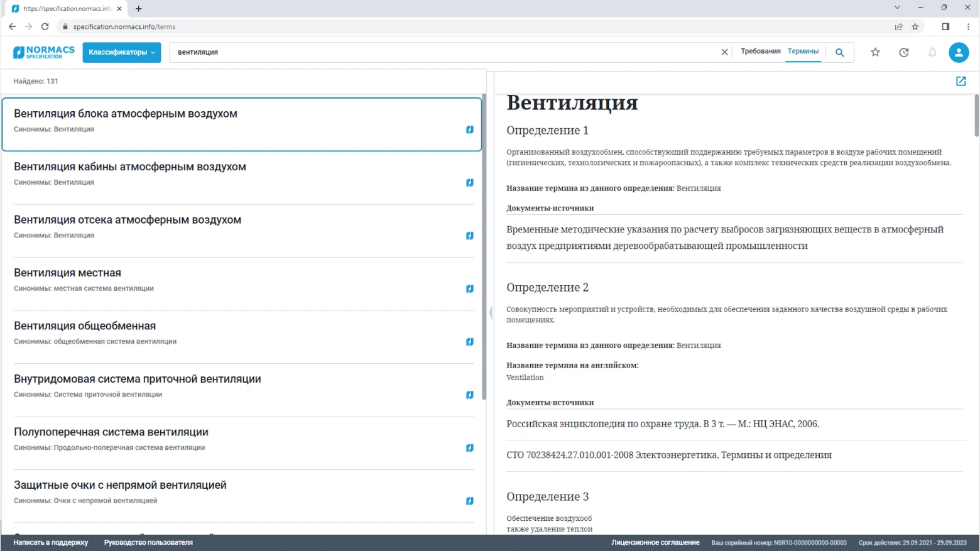Open definition in new window icon
Screen dimensions: 980x551
click(x=961, y=81)
